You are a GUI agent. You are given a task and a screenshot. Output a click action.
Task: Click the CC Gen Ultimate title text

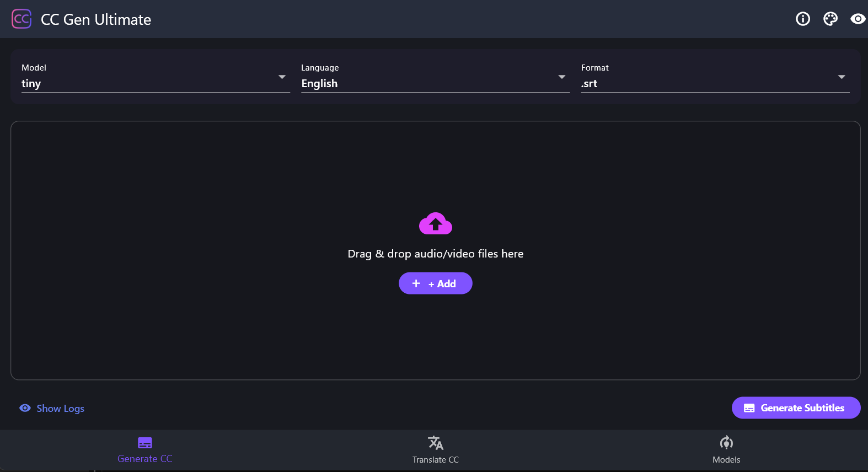96,20
